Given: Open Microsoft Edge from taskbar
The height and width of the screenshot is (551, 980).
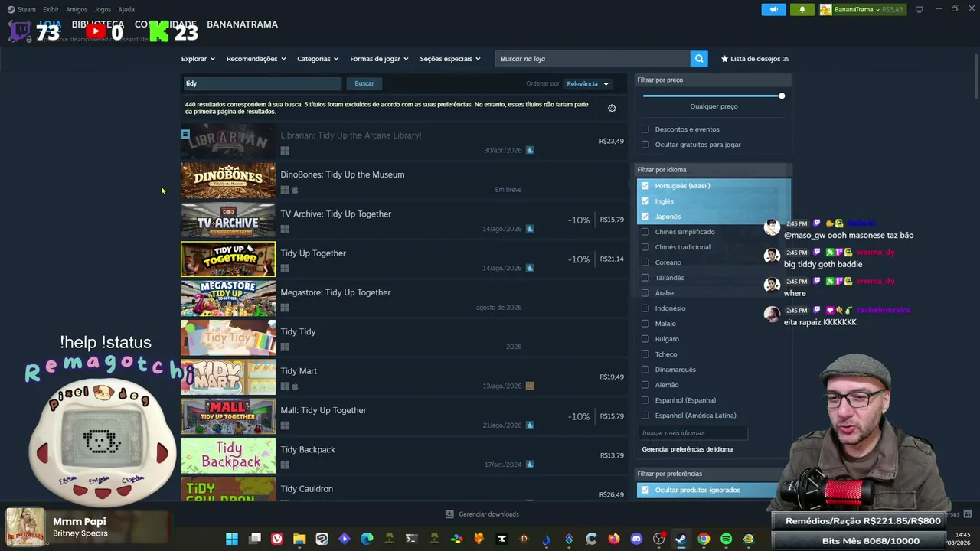Looking at the screenshot, I should (367, 539).
